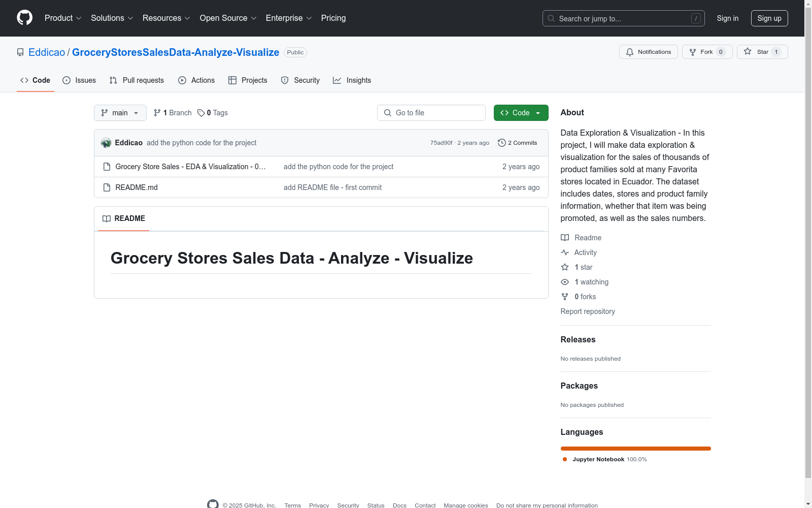This screenshot has width=812, height=508.
Task: Click Report repository link
Action: (x=588, y=311)
